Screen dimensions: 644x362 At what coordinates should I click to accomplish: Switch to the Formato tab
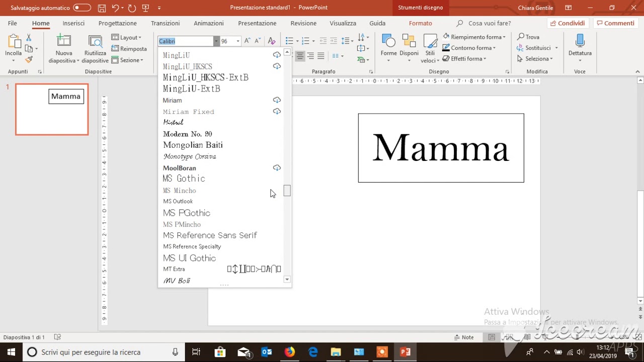click(x=420, y=23)
